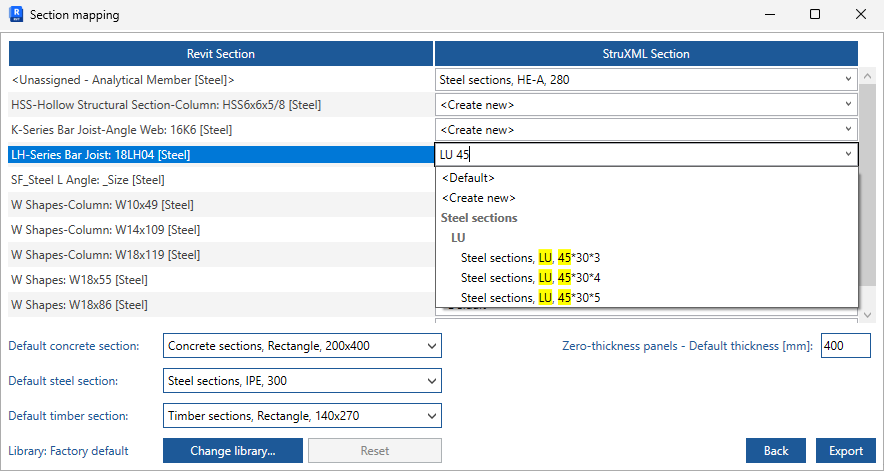The image size is (884, 471).
Task: Click the Revit app icon in title bar
Action: pos(16,14)
